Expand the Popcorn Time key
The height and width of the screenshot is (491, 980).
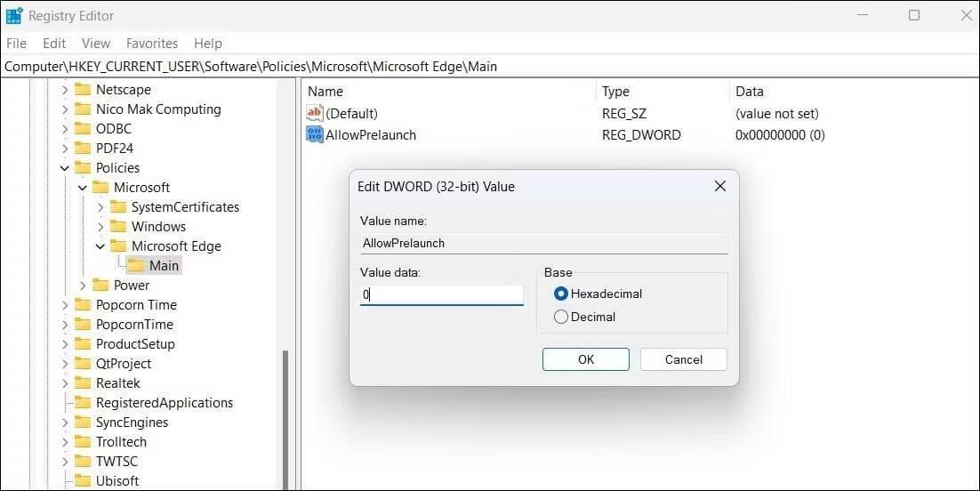65,305
